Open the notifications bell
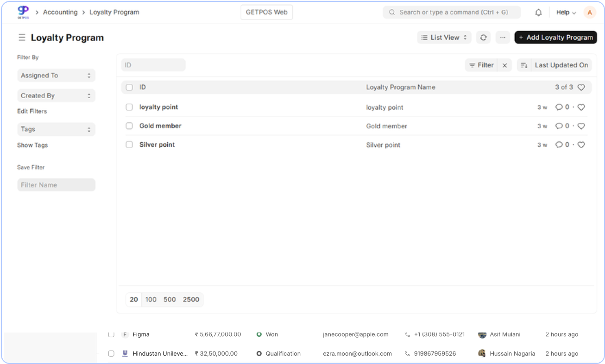 pyautogui.click(x=538, y=13)
